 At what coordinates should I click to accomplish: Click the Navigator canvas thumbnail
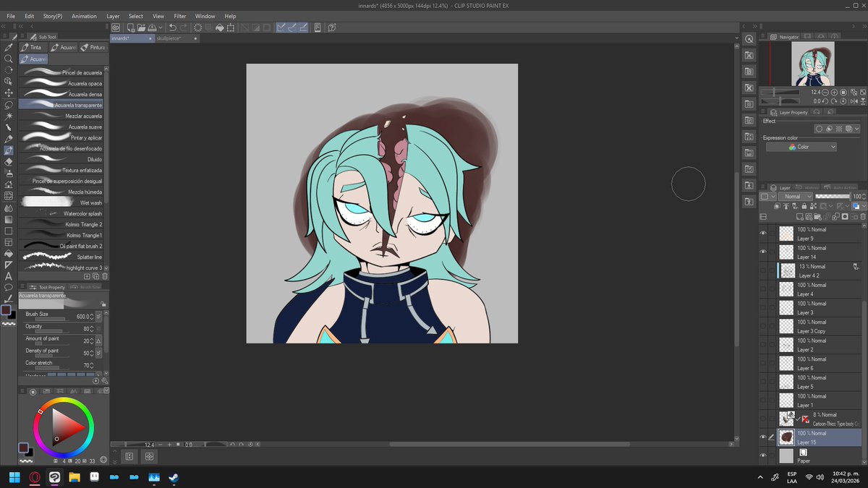pyautogui.click(x=813, y=64)
